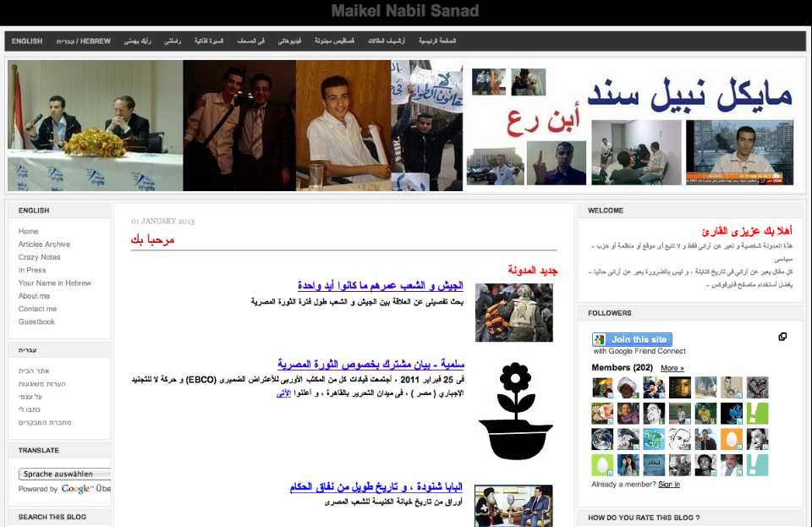Open the 'Sprache auswählen' language dropdown
This screenshot has height=527, width=812.
65,474
